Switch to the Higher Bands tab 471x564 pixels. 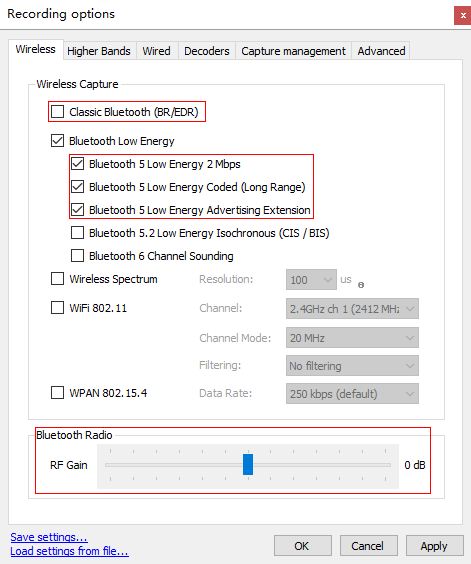pyautogui.click(x=99, y=51)
